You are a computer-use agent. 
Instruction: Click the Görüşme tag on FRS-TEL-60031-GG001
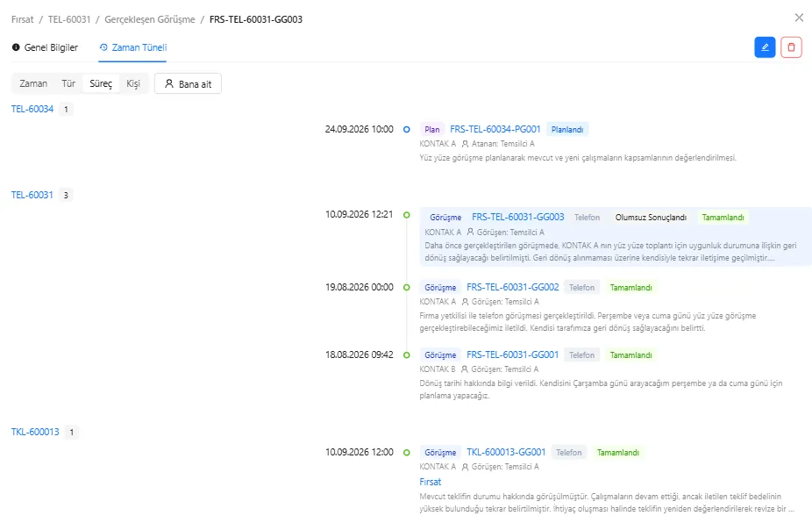pos(440,355)
